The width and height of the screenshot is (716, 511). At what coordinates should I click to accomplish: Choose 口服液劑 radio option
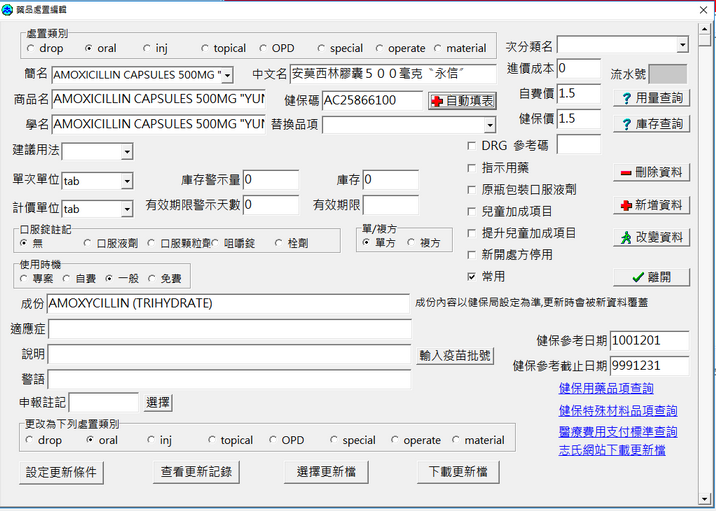87,243
